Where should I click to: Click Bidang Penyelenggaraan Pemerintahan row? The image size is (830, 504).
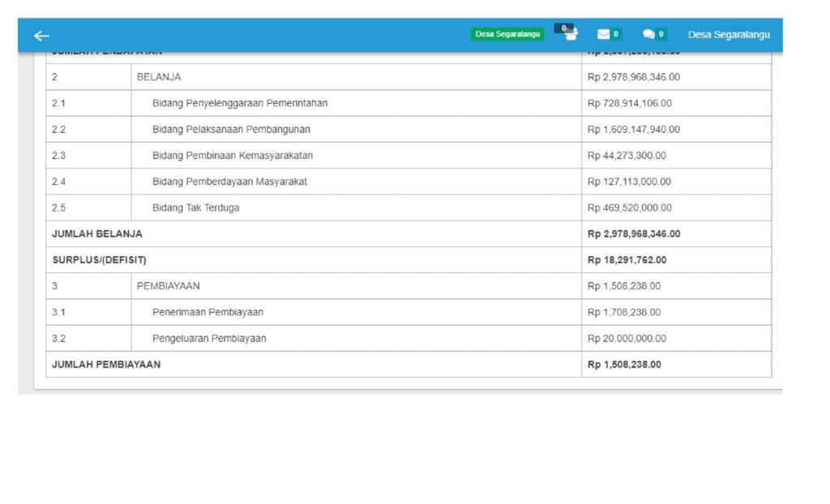click(x=240, y=103)
